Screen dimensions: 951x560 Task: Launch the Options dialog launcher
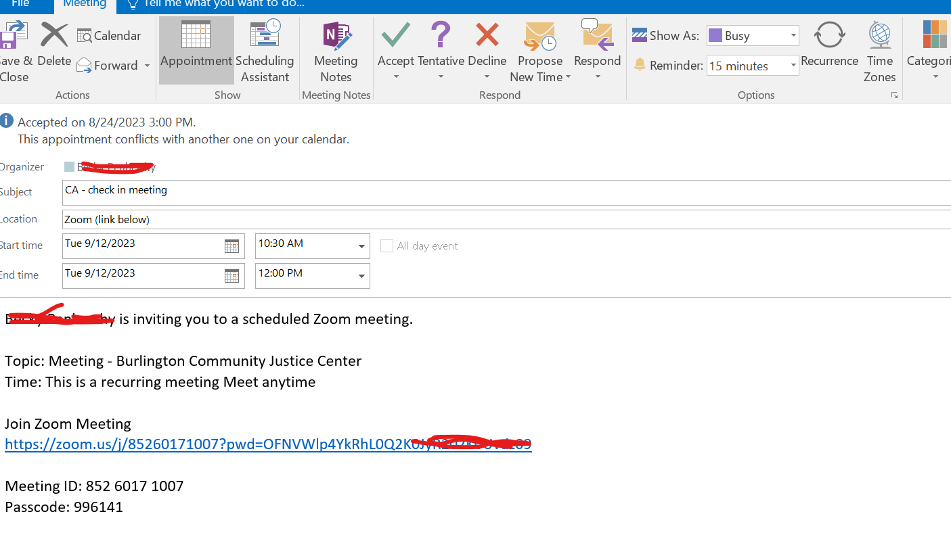point(894,95)
